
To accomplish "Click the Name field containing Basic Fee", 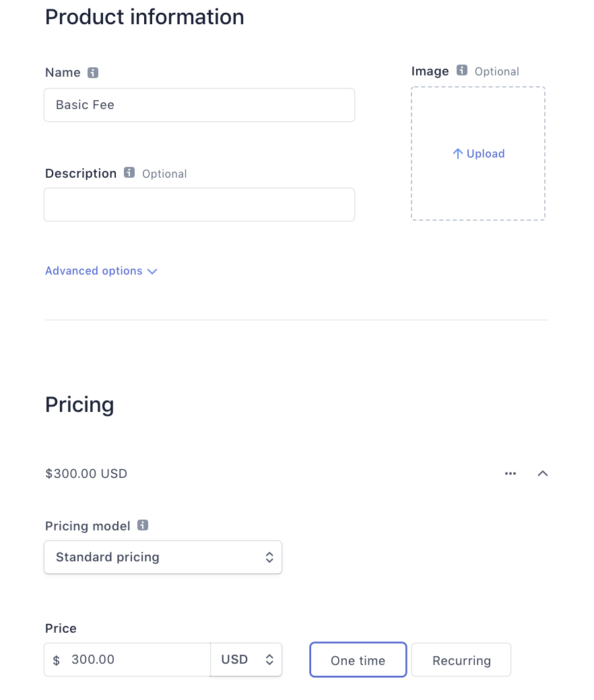I will click(x=199, y=105).
